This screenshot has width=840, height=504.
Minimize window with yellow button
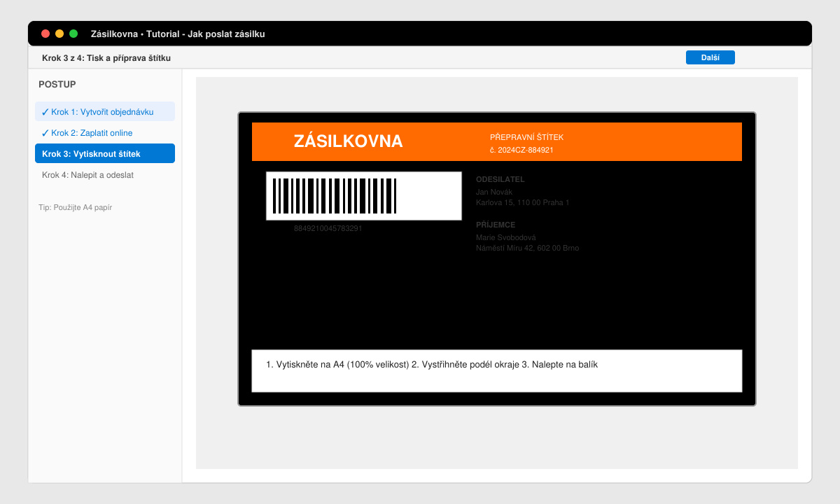59,34
